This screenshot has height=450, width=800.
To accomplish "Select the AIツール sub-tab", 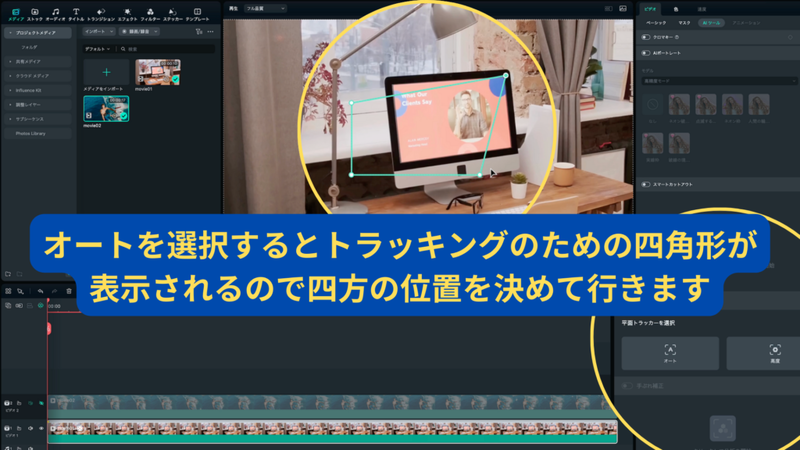I will click(711, 23).
